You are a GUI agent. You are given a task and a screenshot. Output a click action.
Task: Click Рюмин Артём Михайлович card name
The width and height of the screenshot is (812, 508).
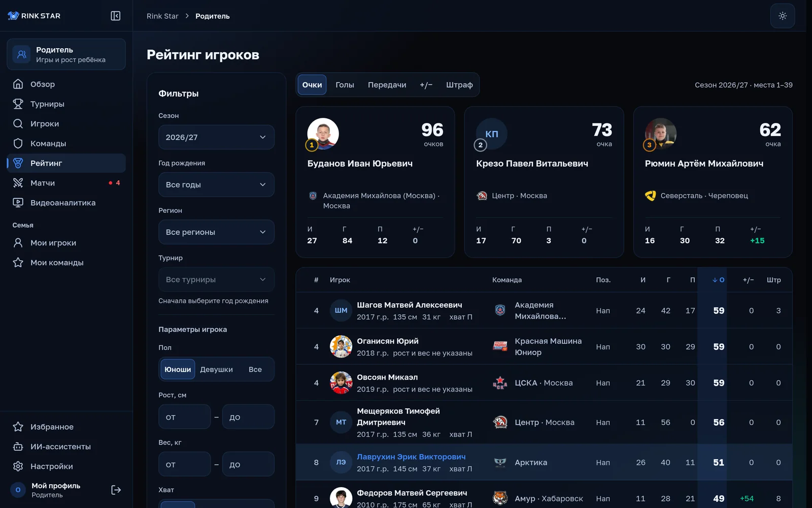(x=704, y=164)
